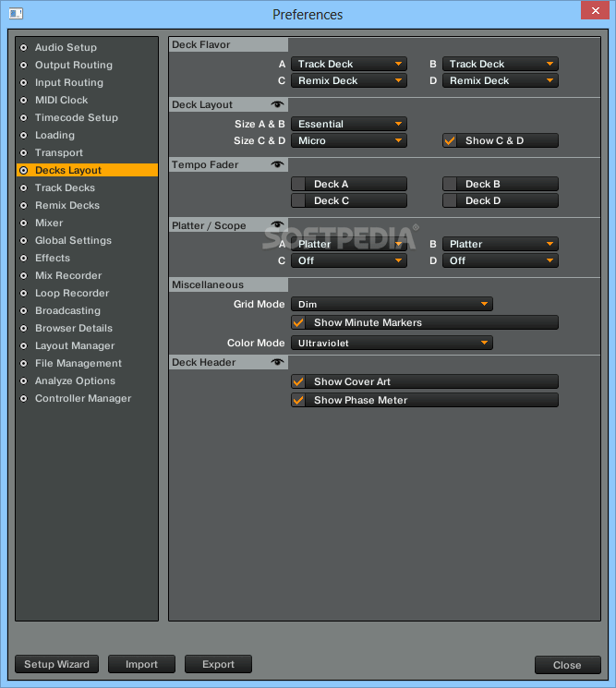The image size is (616, 688).
Task: Click the eye icon next to Deck Layout
Action: point(277,104)
